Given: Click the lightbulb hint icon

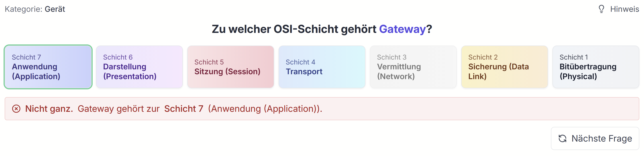Looking at the screenshot, I should [601, 9].
